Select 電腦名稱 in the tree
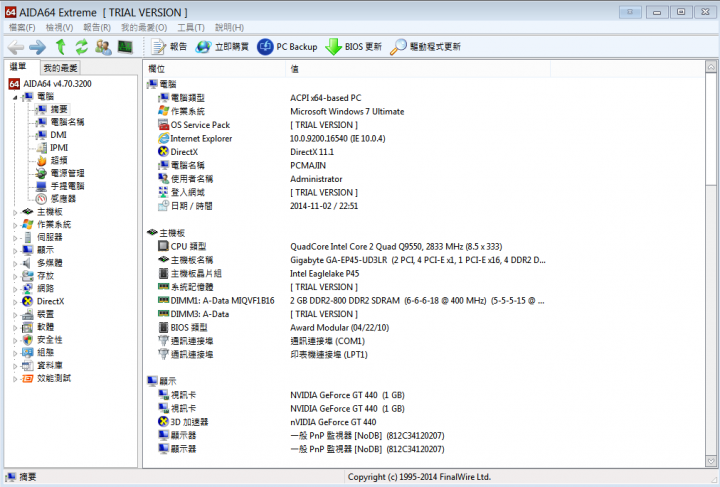Screen dimensions: 720x487 (x=67, y=122)
